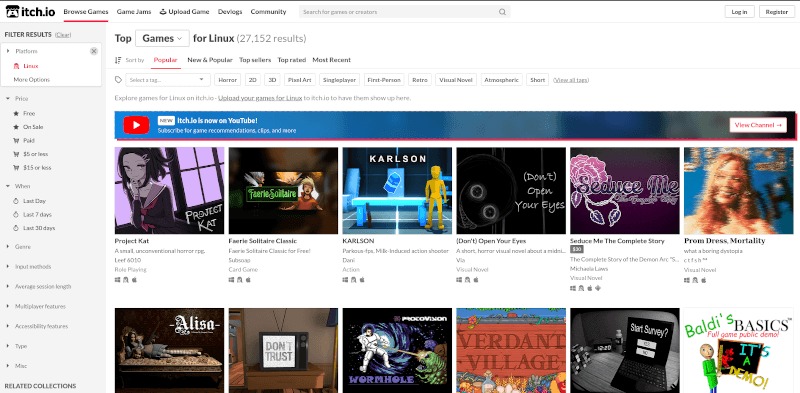Viewport: 800px width, 393px height.
Task: Click the View all tags link
Action: [x=571, y=80]
